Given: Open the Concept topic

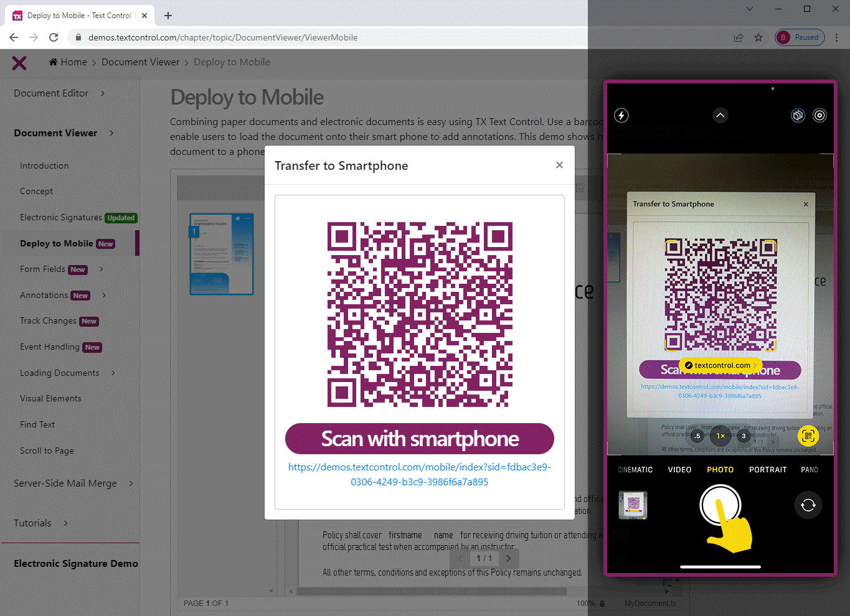Looking at the screenshot, I should (x=36, y=191).
